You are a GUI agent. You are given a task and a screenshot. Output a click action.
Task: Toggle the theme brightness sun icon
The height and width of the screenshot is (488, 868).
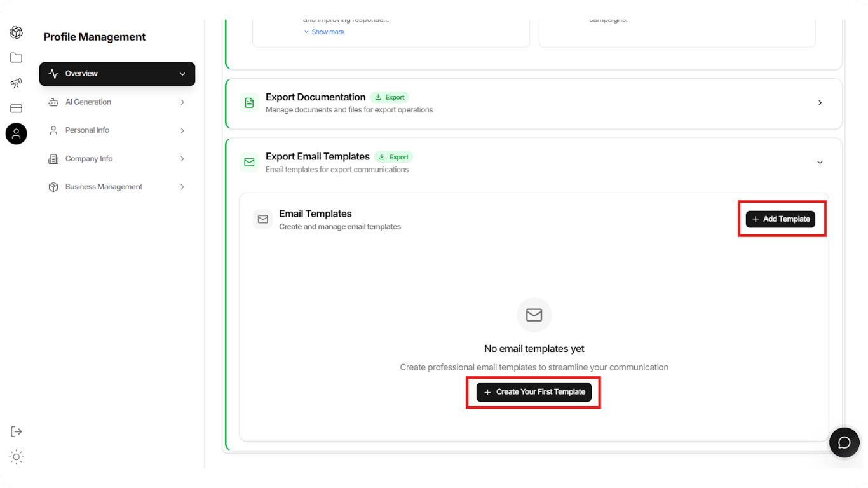16,456
